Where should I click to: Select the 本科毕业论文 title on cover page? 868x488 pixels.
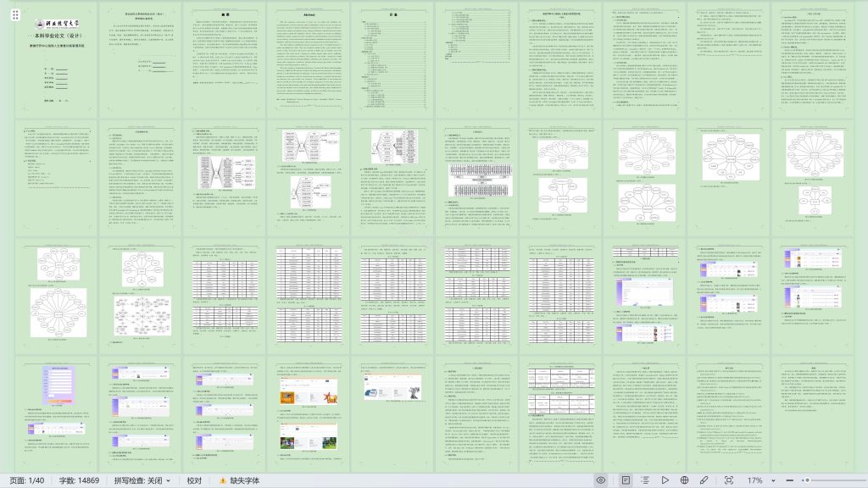tap(58, 36)
